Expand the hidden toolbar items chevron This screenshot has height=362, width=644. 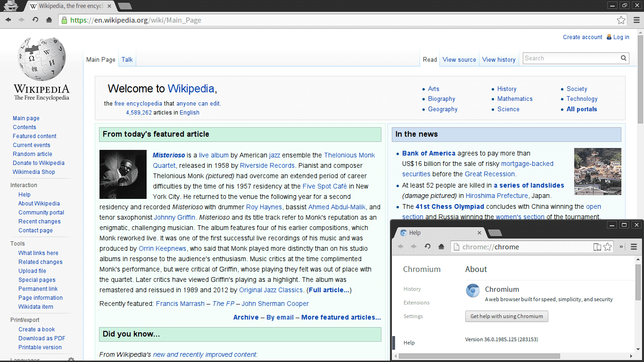point(621,247)
